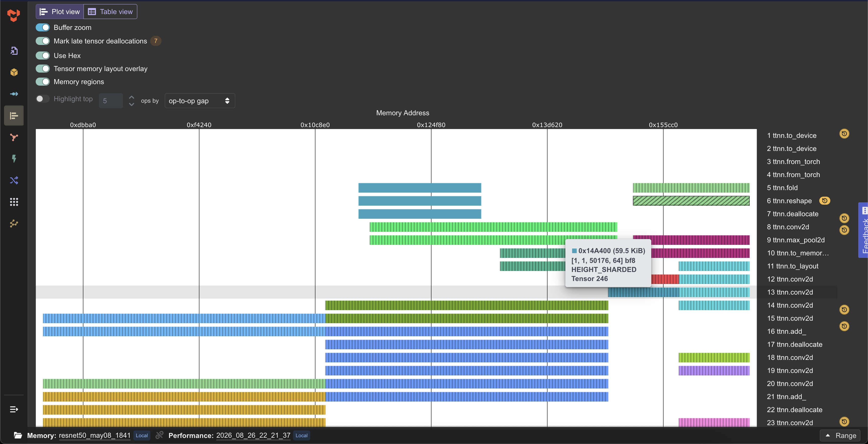The height and width of the screenshot is (444, 868).
Task: Switch to the Table view tab
Action: point(111,12)
